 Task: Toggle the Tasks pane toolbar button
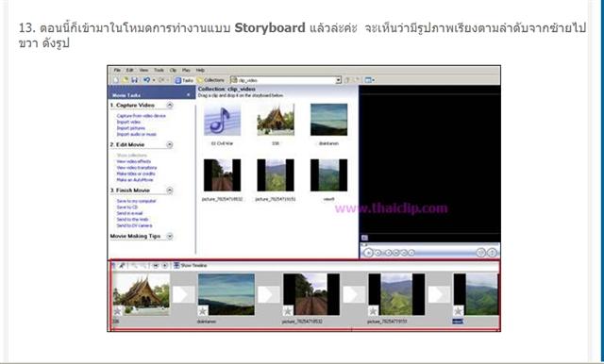184,80
